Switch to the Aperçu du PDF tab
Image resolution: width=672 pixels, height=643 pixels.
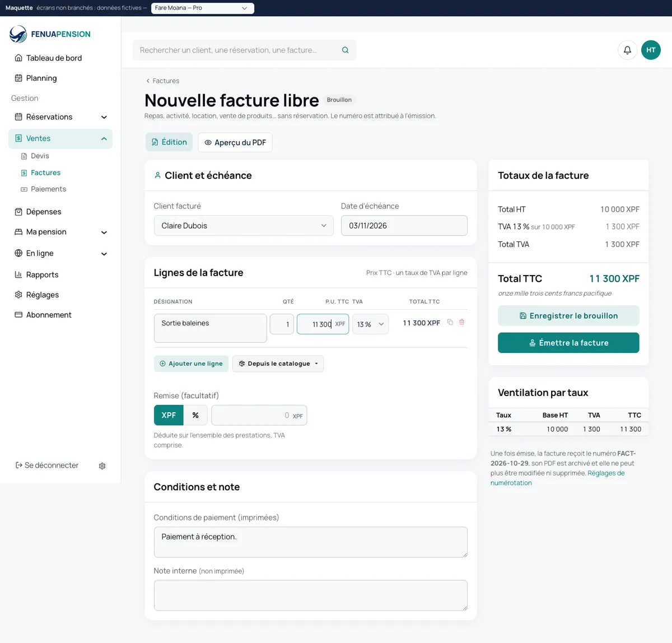235,142
